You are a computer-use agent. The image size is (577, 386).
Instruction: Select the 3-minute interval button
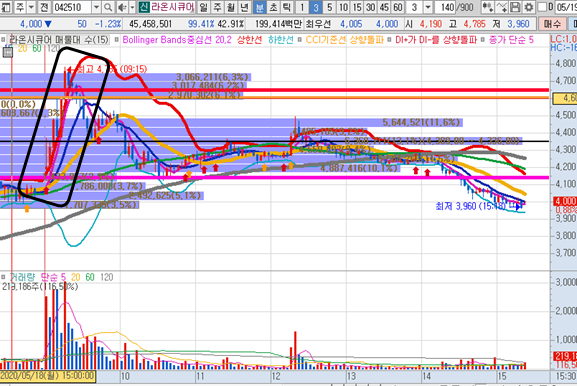point(316,7)
